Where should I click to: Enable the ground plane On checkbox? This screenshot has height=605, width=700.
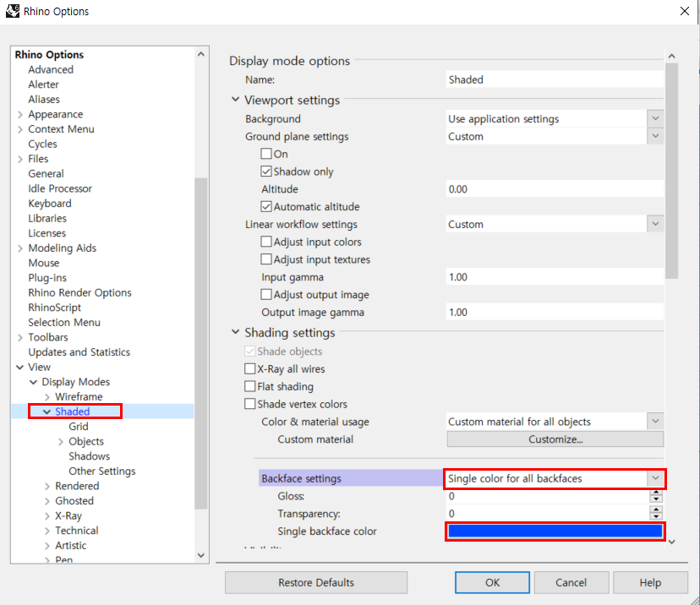point(266,154)
